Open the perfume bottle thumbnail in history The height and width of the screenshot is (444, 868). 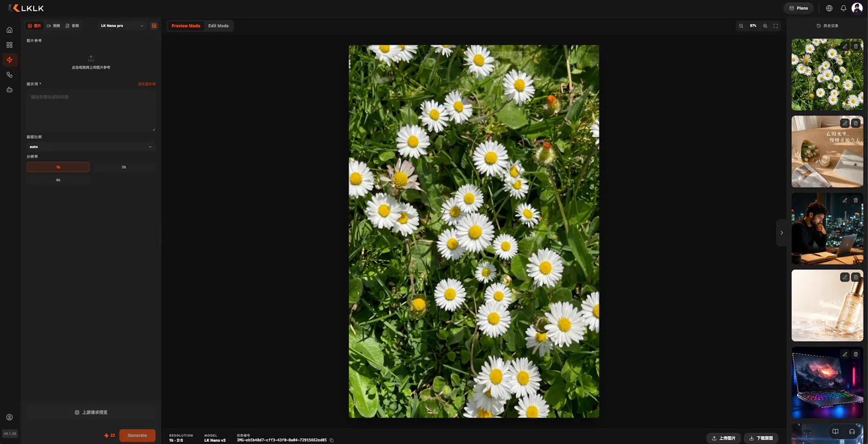pyautogui.click(x=827, y=306)
